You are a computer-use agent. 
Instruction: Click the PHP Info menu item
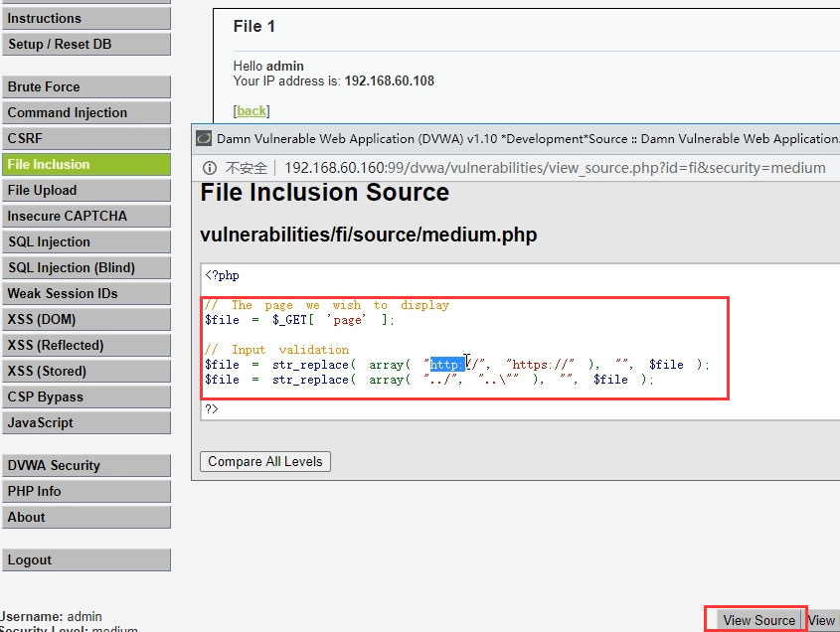pyautogui.click(x=85, y=492)
